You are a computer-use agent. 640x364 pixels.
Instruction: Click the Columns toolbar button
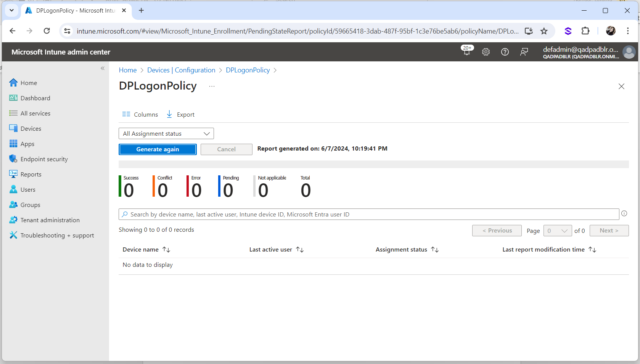(x=140, y=114)
